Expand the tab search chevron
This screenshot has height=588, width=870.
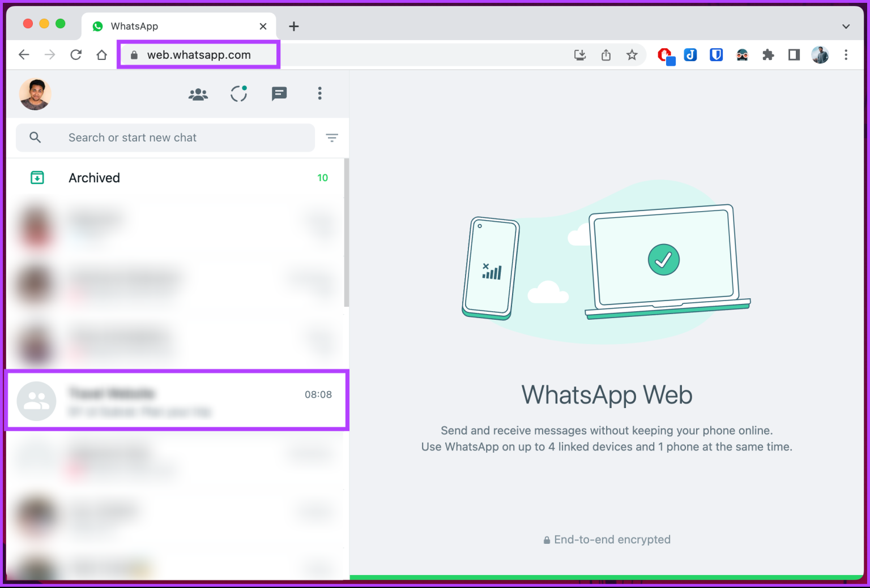[846, 26]
